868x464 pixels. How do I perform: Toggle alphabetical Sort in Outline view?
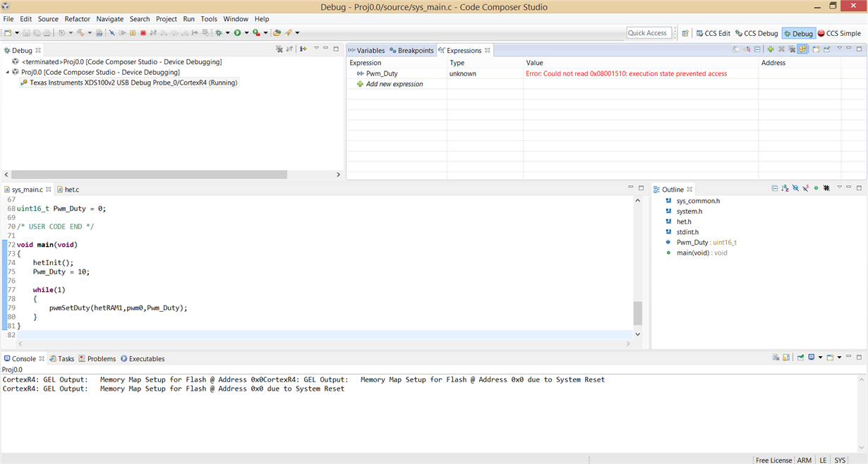(x=785, y=188)
